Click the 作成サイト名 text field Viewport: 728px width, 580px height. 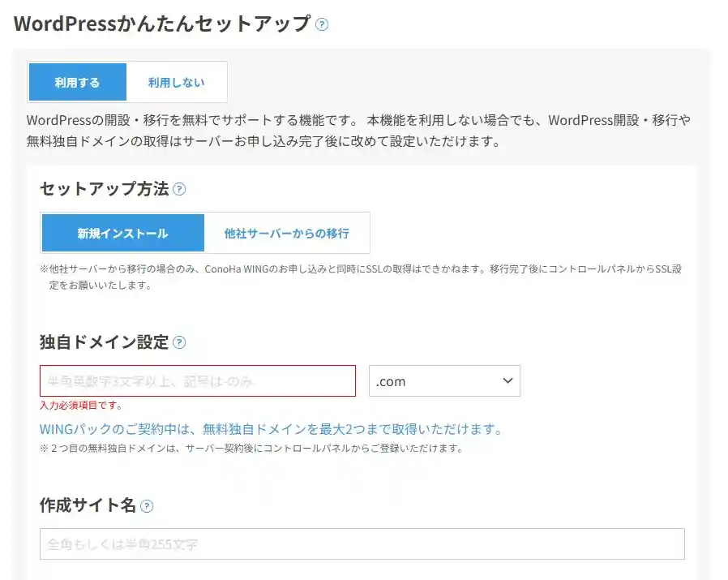coord(362,544)
